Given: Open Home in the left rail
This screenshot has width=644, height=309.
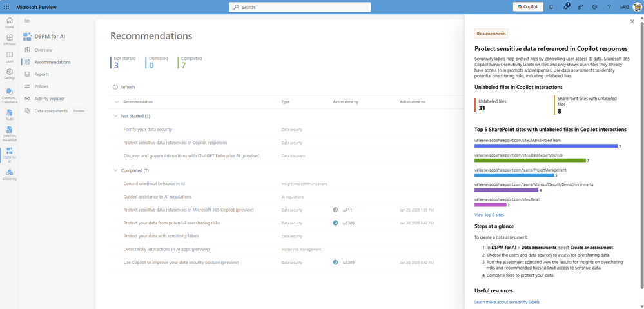Looking at the screenshot, I should pyautogui.click(x=10, y=23).
